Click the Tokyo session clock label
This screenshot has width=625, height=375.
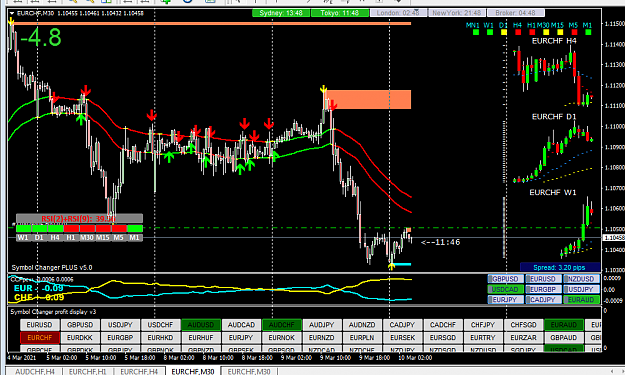(x=339, y=13)
